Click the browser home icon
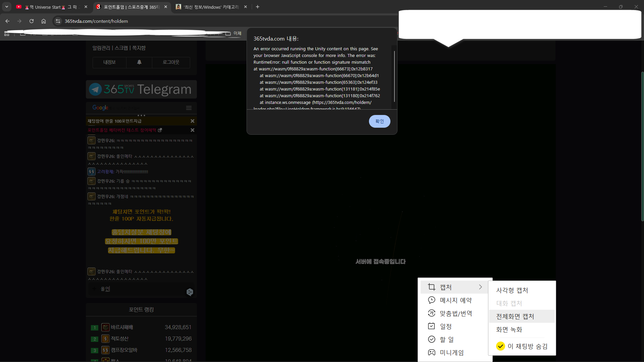The width and height of the screenshot is (644, 362). click(x=44, y=21)
